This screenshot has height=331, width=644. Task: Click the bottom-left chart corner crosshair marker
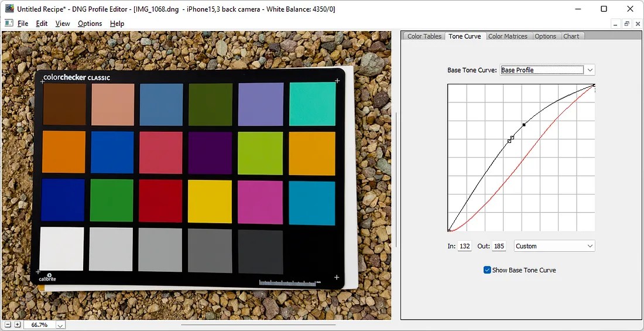pos(38,272)
